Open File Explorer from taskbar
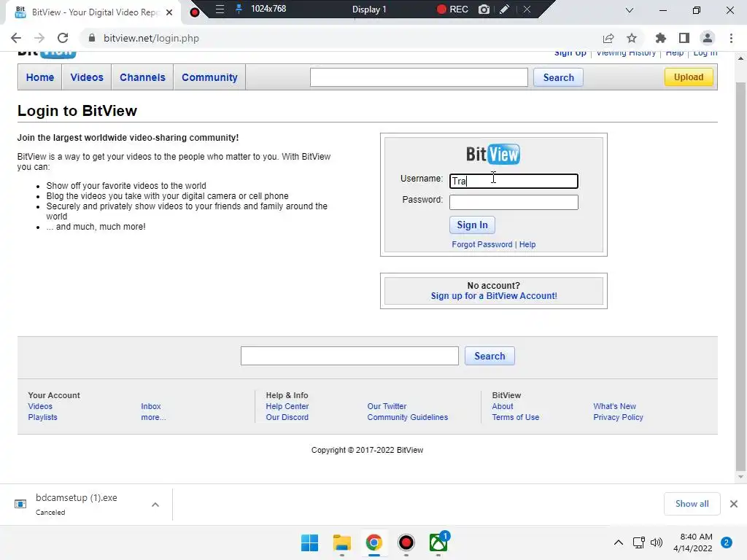747x560 pixels. pyautogui.click(x=341, y=542)
